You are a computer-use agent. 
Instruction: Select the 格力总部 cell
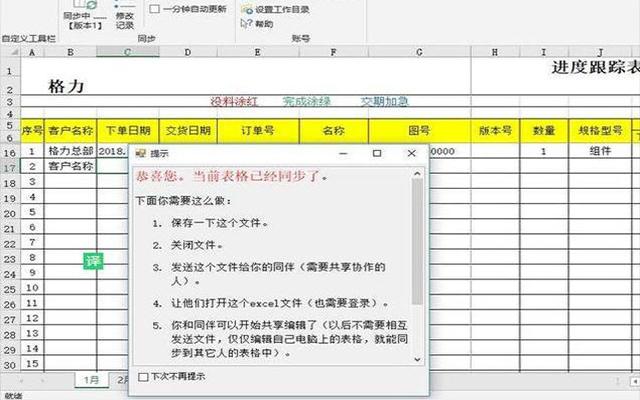[x=70, y=151]
